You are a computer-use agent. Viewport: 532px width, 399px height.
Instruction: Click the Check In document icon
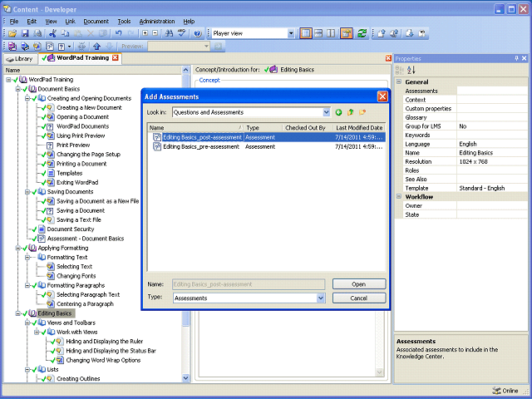381,33
